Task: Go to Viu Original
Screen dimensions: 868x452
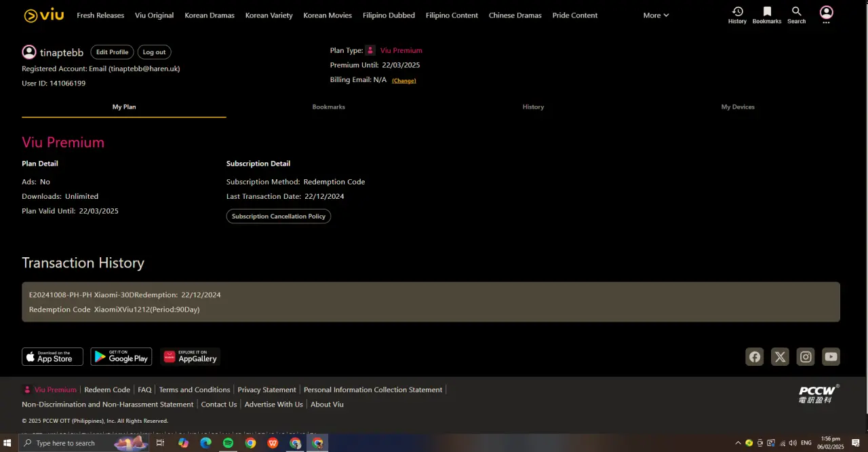Action: coord(154,15)
